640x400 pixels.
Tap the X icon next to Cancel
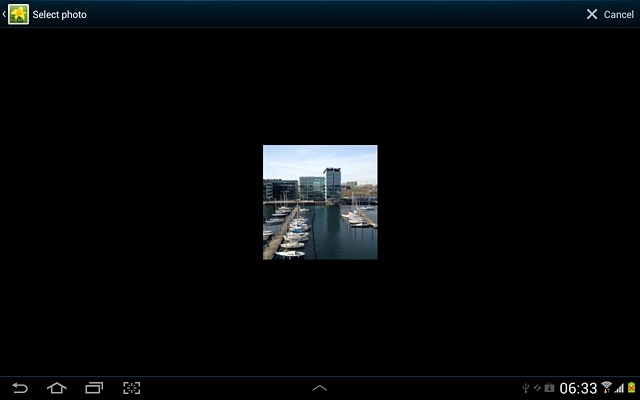click(592, 14)
